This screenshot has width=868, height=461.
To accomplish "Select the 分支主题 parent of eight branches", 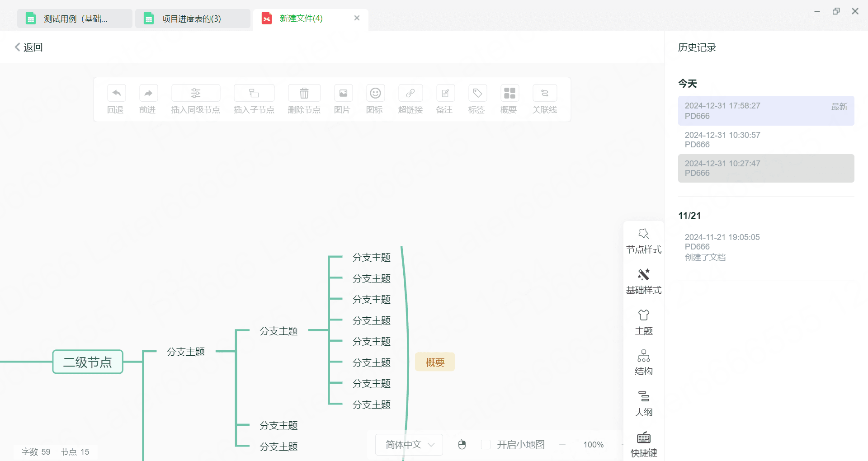I will (x=278, y=331).
